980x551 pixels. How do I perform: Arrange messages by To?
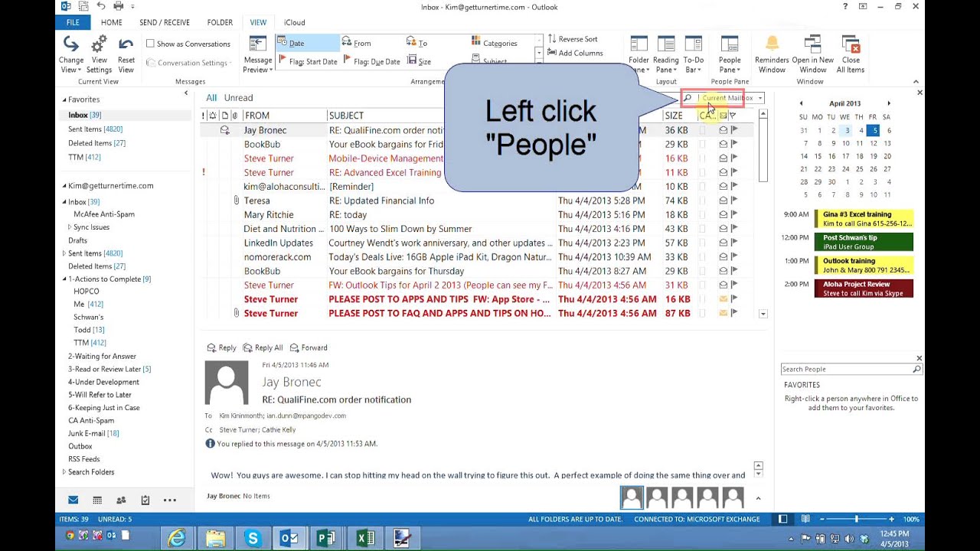(417, 43)
